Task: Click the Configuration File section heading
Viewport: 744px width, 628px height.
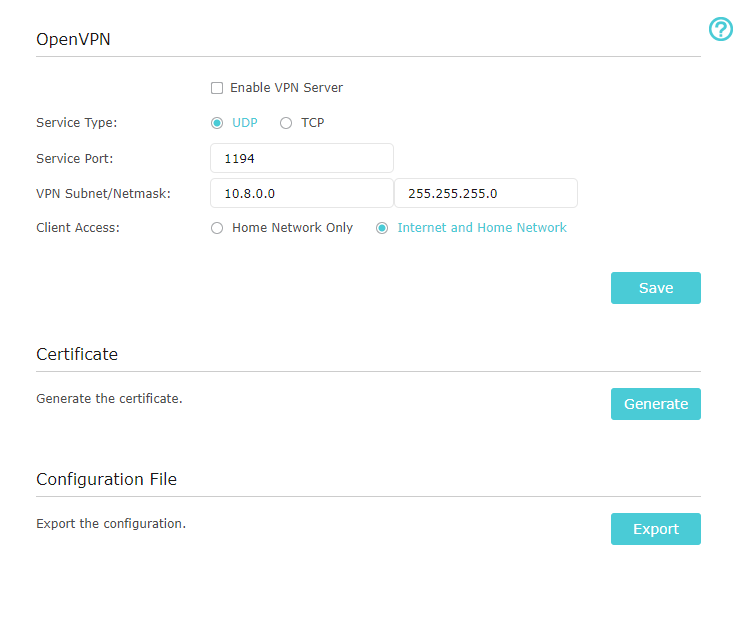Action: (x=106, y=479)
